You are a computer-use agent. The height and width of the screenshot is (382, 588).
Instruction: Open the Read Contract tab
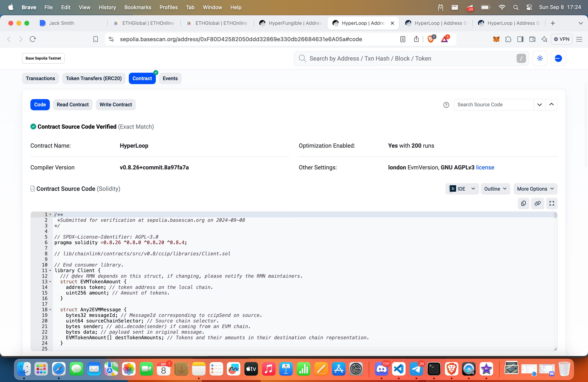[x=73, y=105]
